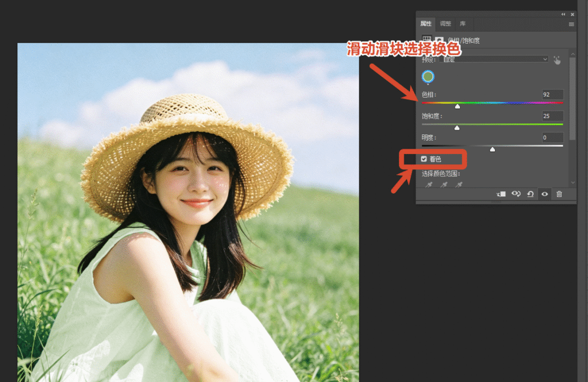
Task: Collapse the panel with double-arrow icon
Action: point(563,14)
